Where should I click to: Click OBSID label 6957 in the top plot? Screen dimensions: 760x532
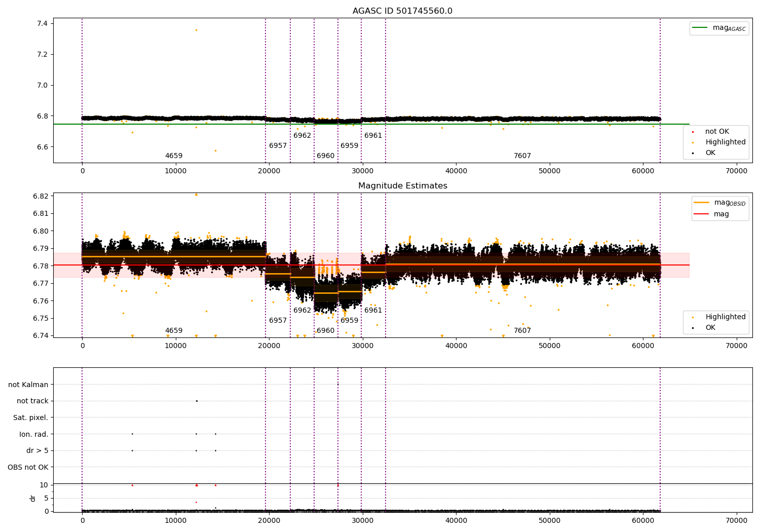(x=278, y=146)
